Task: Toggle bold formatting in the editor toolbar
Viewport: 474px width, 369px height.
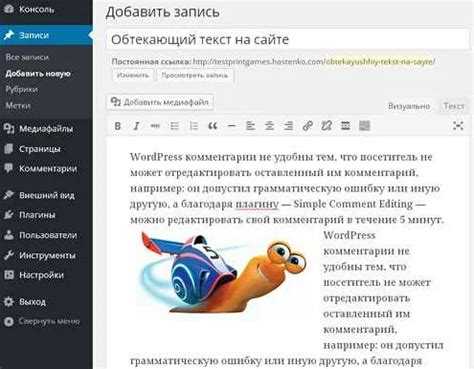Action: coord(117,126)
